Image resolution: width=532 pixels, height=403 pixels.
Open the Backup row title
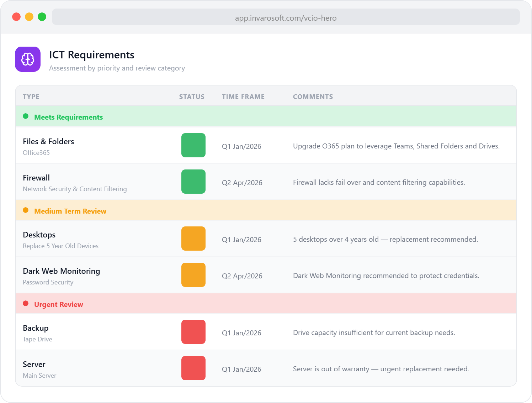[x=36, y=328]
